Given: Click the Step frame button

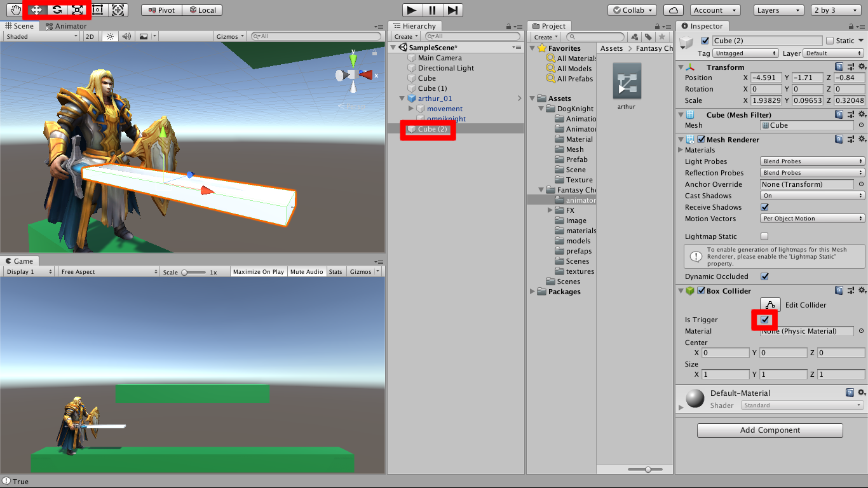Looking at the screenshot, I should [452, 10].
